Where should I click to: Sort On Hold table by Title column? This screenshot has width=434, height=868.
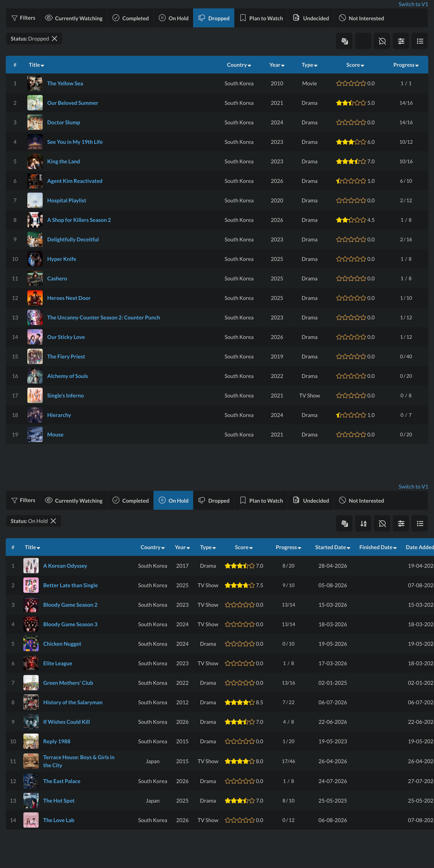pyautogui.click(x=32, y=547)
